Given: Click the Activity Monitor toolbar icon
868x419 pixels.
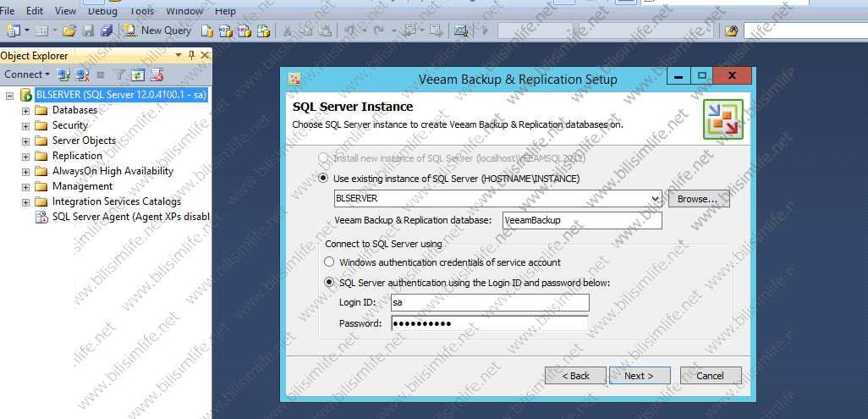Looking at the screenshot, I should [x=461, y=31].
